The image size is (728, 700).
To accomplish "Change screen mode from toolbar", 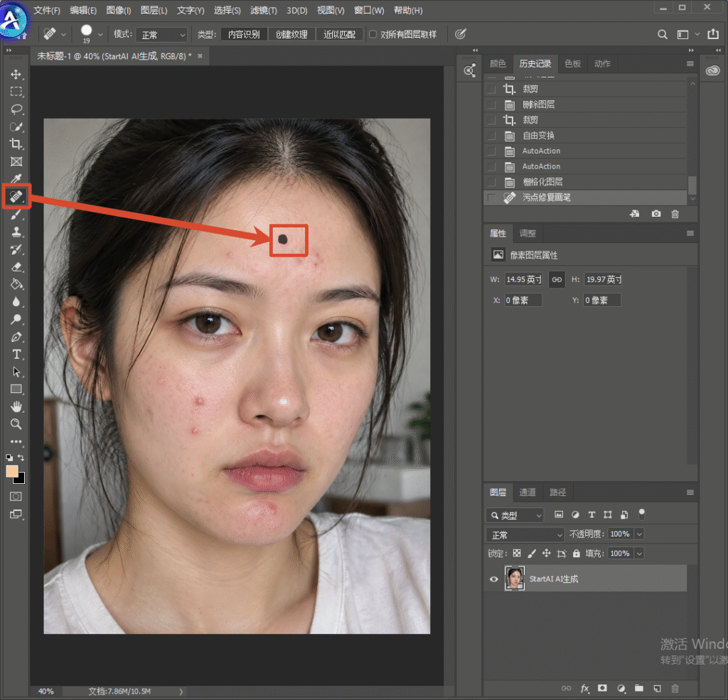I will [16, 514].
